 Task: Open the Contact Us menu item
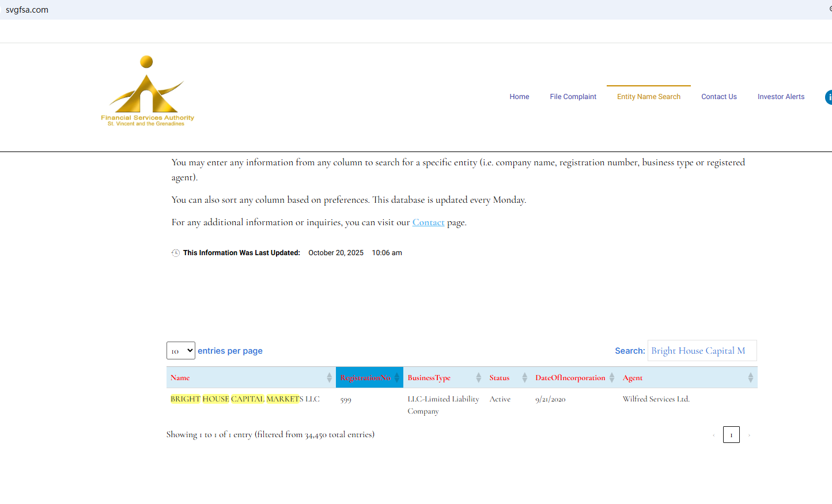(x=718, y=97)
